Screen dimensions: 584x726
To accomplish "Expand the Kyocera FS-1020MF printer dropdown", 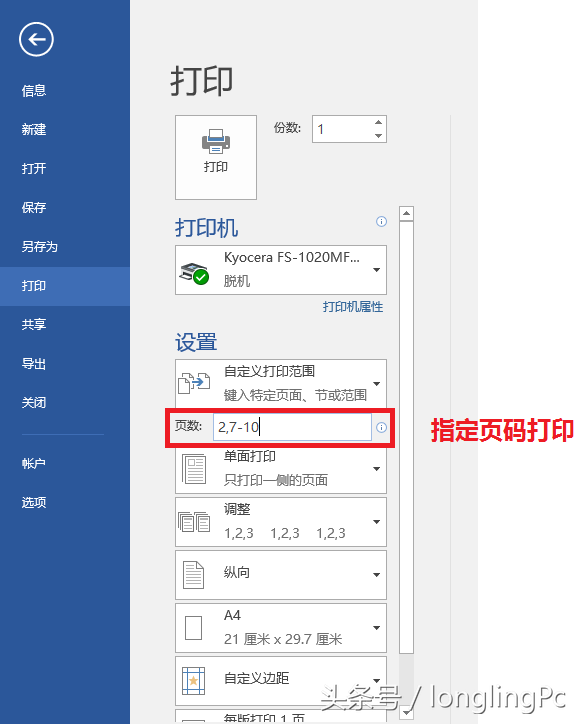I will click(281, 270).
